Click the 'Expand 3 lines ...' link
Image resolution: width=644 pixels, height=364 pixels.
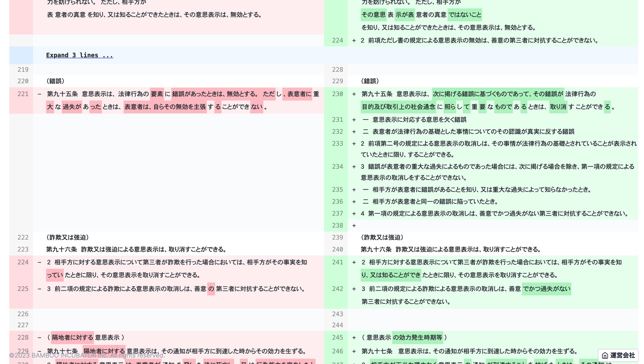tap(79, 55)
